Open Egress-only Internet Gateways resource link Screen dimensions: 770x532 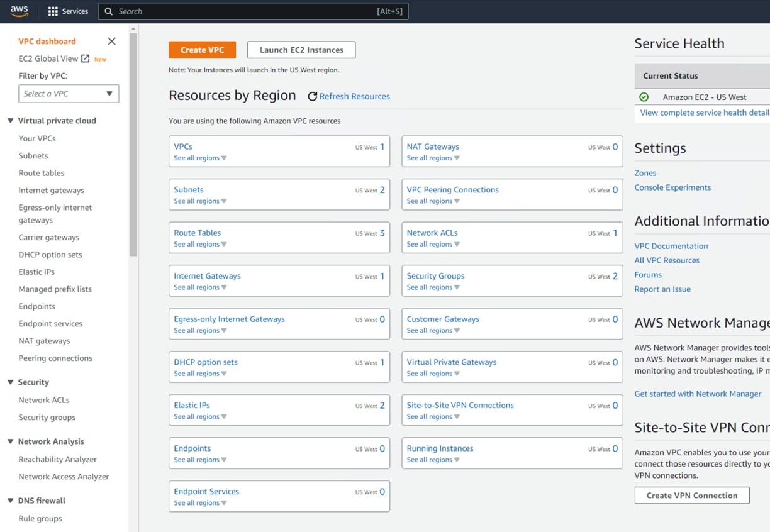229,319
